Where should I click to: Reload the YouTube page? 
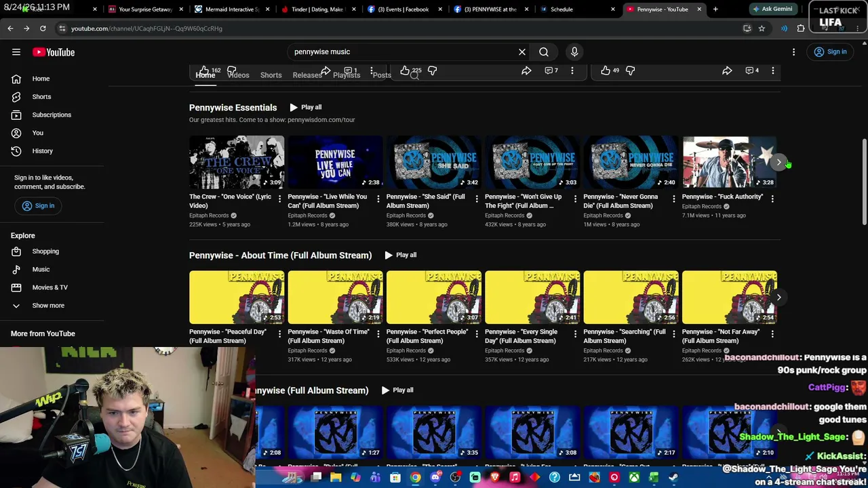(43, 28)
